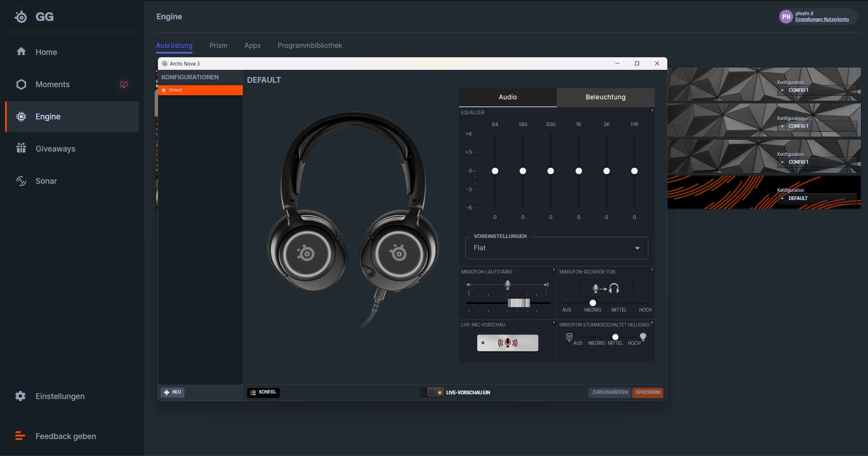868x456 pixels.
Task: Click the PH user avatar
Action: point(786,17)
